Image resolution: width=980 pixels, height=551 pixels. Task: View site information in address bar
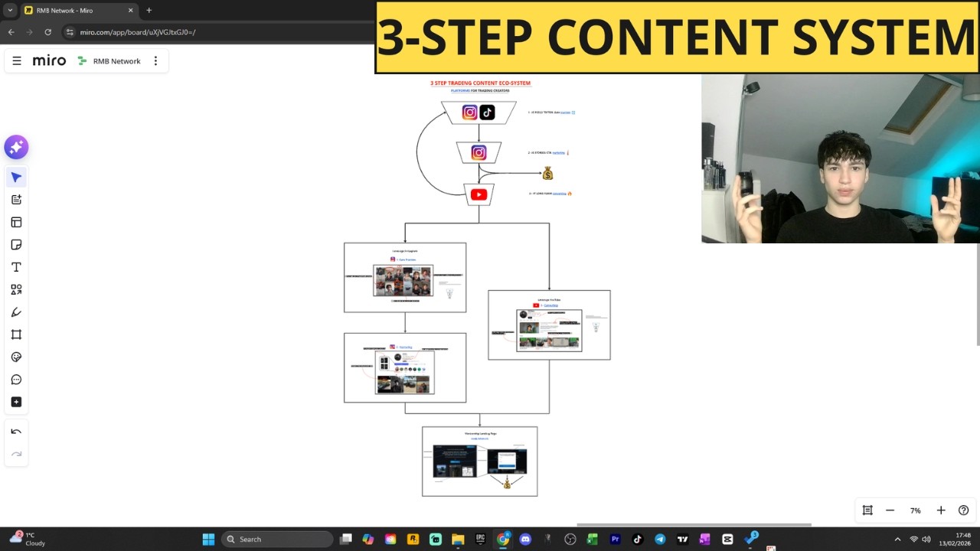[70, 32]
